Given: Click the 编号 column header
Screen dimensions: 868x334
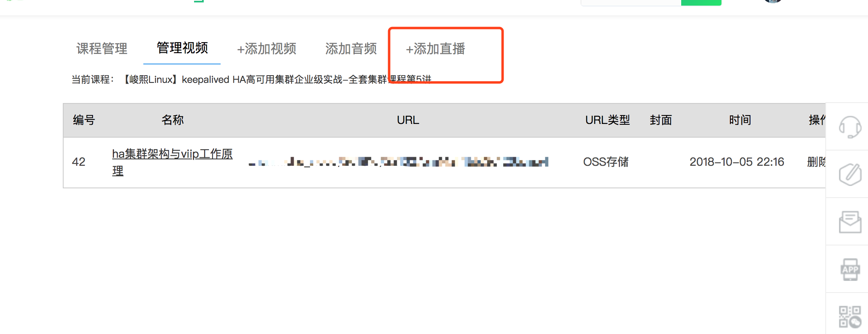Looking at the screenshot, I should (84, 120).
